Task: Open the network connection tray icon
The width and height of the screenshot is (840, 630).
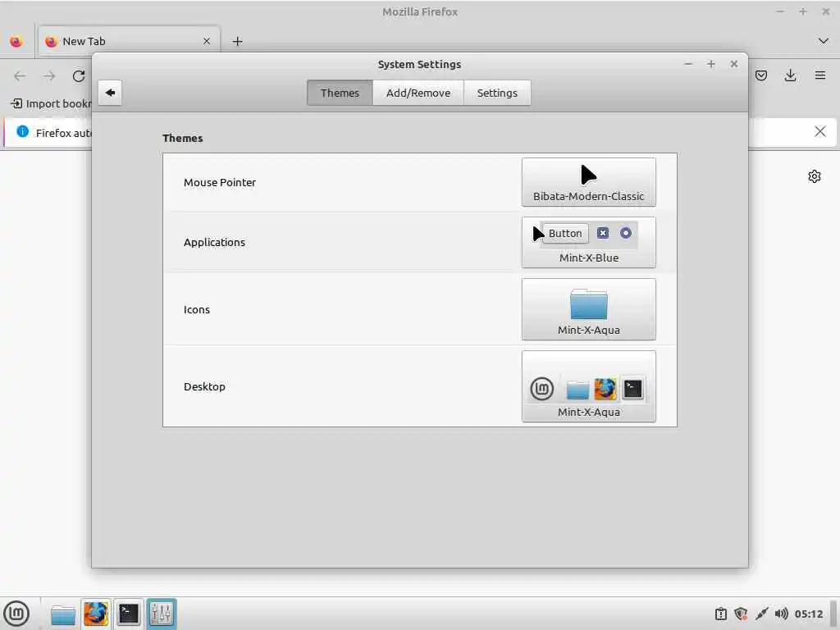Action: pos(761,614)
